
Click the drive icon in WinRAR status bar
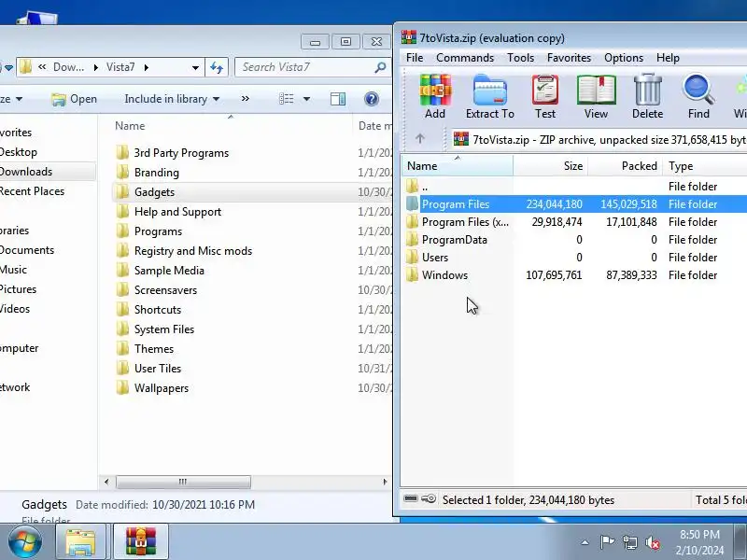[411, 499]
